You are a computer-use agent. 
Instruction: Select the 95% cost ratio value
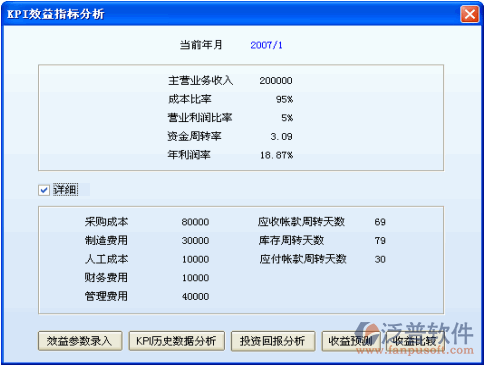click(x=284, y=99)
